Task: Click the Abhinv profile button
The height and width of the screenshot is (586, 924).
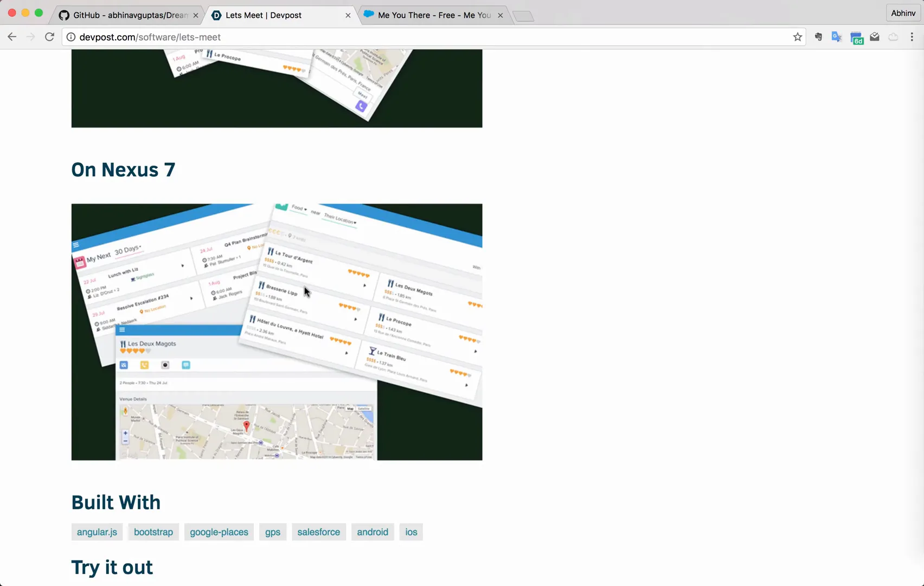Action: pos(903,13)
